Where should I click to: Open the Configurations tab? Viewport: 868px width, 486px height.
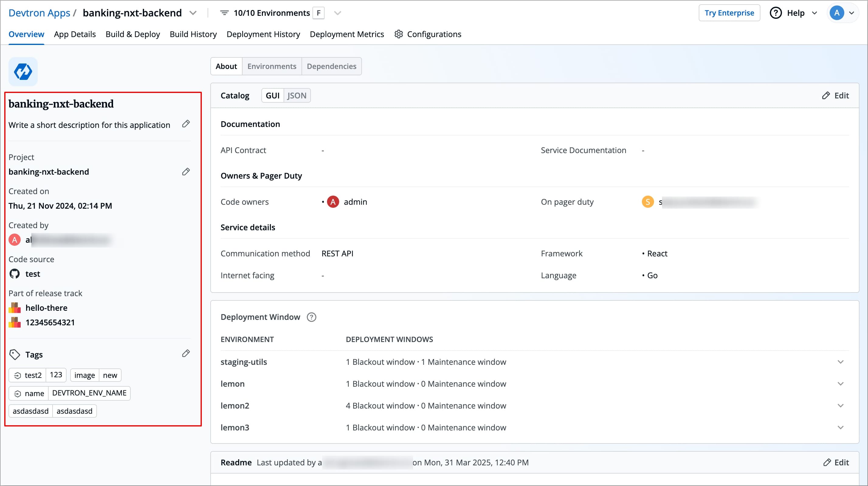pyautogui.click(x=428, y=34)
